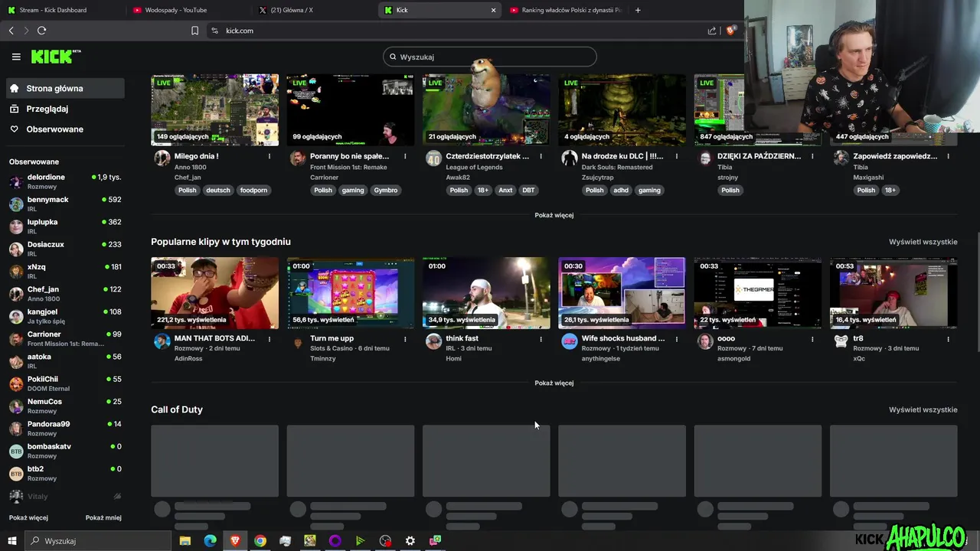Open File Explorer from taskbar
This screenshot has width=980, height=551.
click(x=185, y=541)
